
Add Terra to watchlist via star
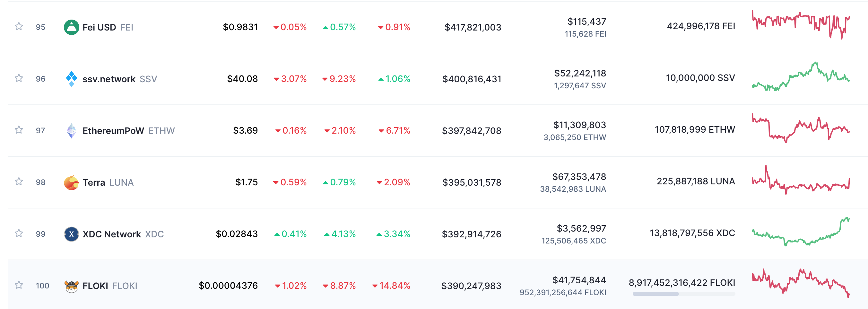click(19, 181)
